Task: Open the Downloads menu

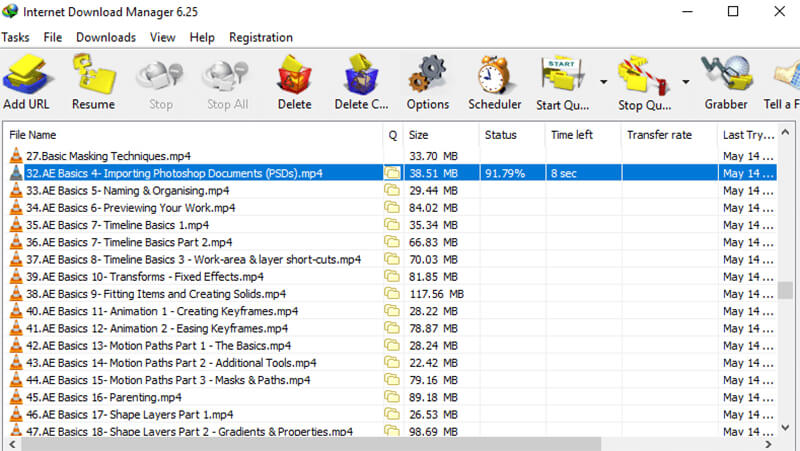Action: click(106, 37)
